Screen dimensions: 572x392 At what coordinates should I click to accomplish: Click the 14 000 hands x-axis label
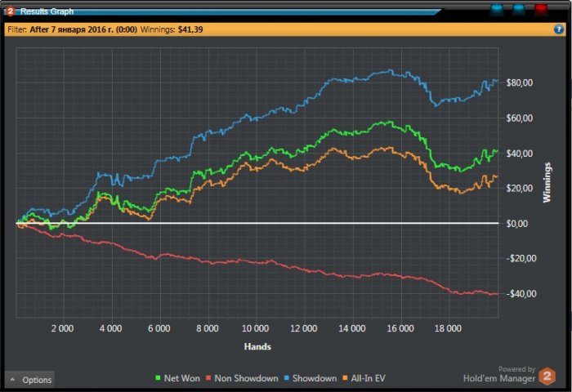point(352,328)
